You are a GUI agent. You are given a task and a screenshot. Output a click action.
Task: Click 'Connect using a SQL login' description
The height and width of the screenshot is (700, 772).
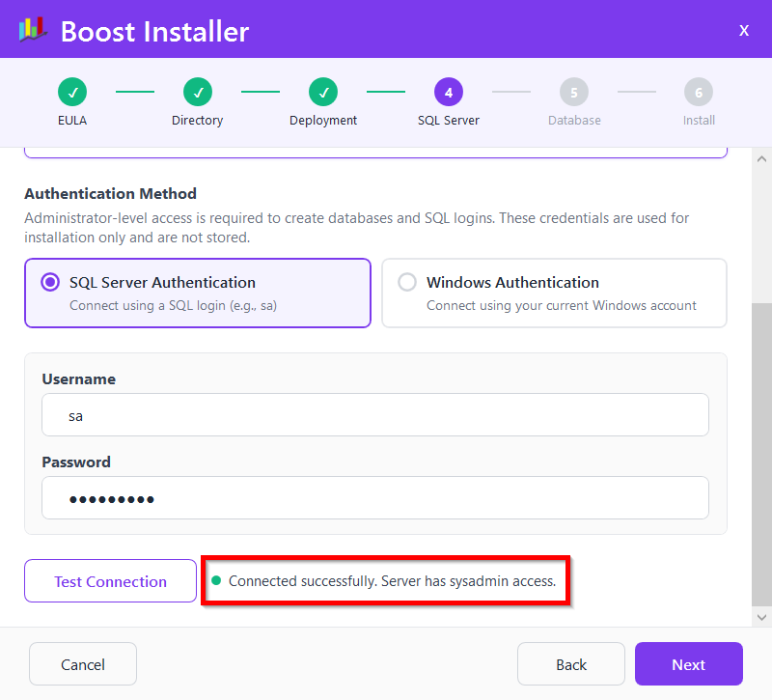pos(173,306)
